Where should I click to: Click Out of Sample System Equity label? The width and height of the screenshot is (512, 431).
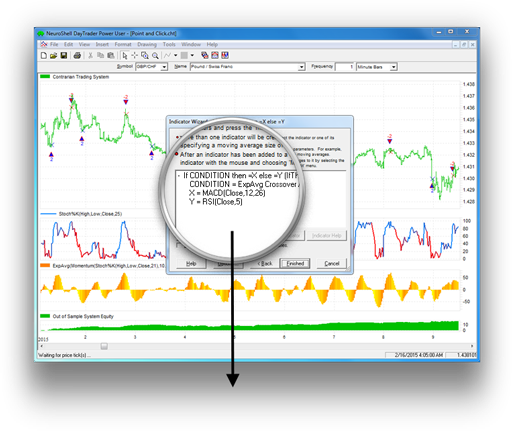click(83, 316)
